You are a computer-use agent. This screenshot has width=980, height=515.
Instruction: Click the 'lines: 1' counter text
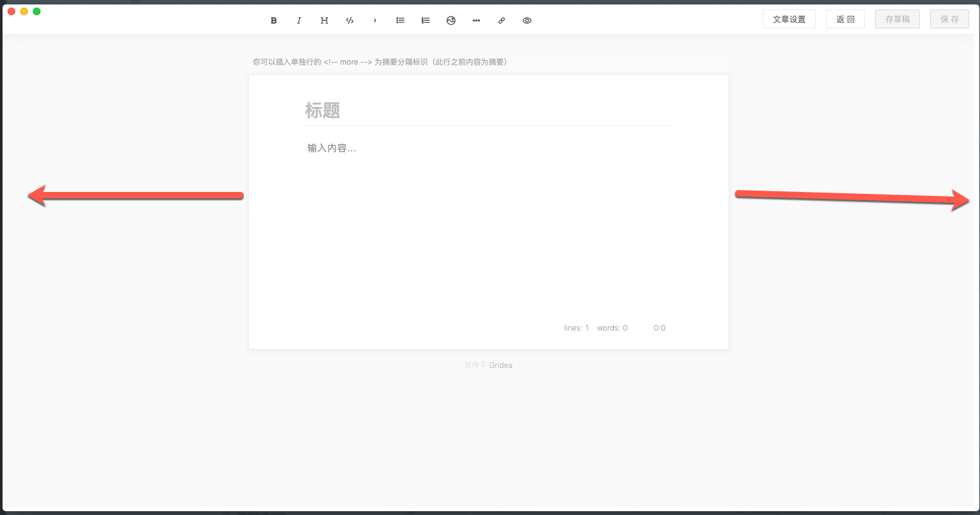pos(576,328)
